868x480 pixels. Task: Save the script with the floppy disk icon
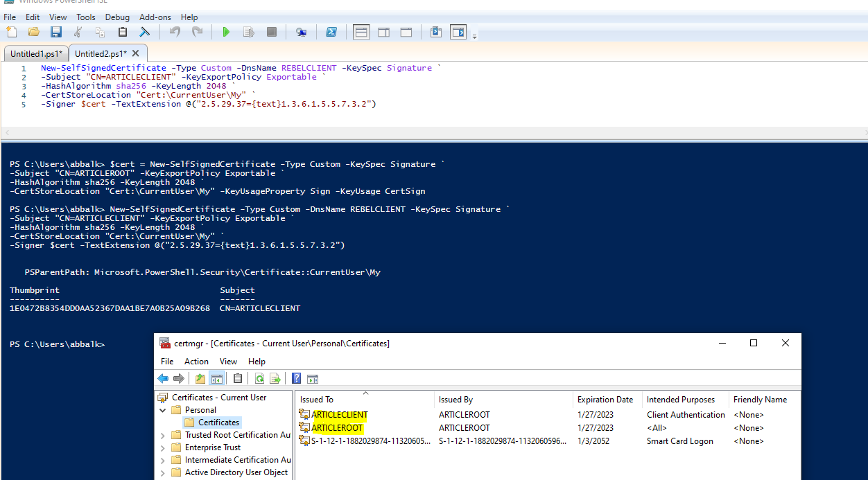pyautogui.click(x=56, y=32)
